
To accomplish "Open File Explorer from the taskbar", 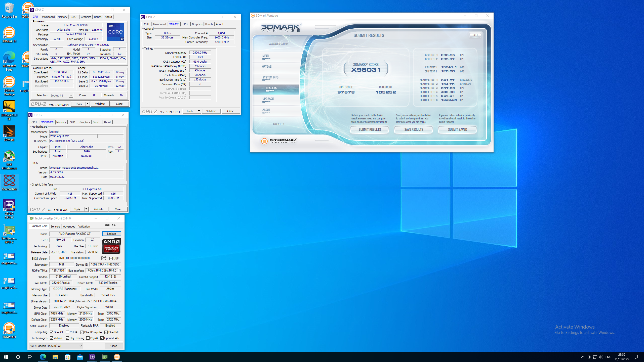I will point(55,357).
